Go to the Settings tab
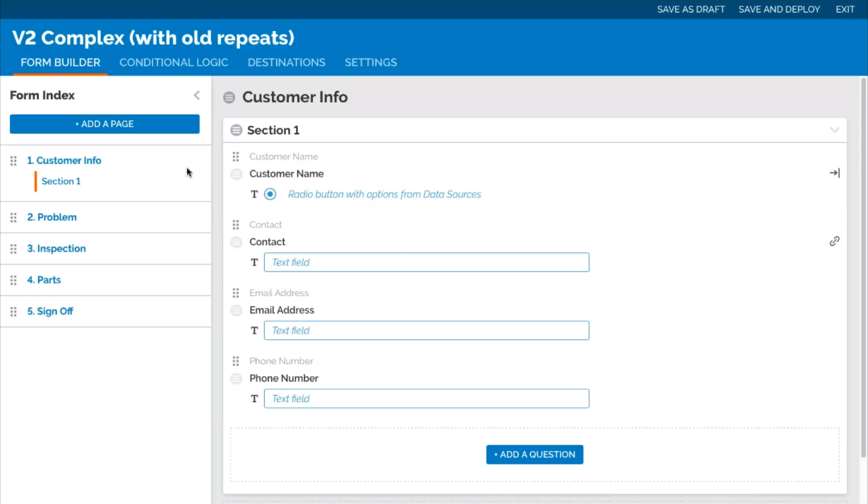 point(371,62)
